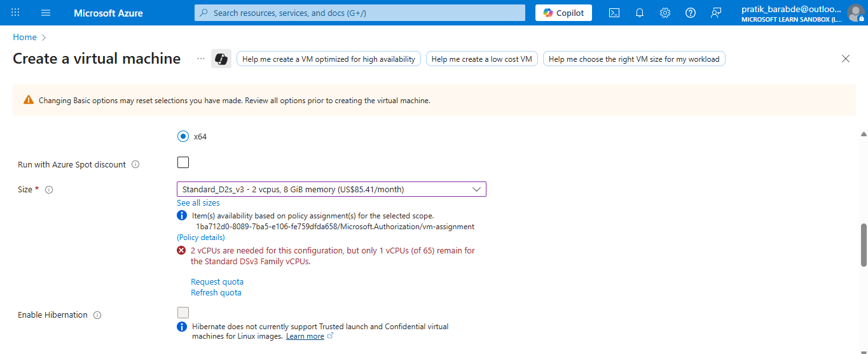Focus the Search resources, services, and docs box
Screen dimensions: 868x354
360,13
